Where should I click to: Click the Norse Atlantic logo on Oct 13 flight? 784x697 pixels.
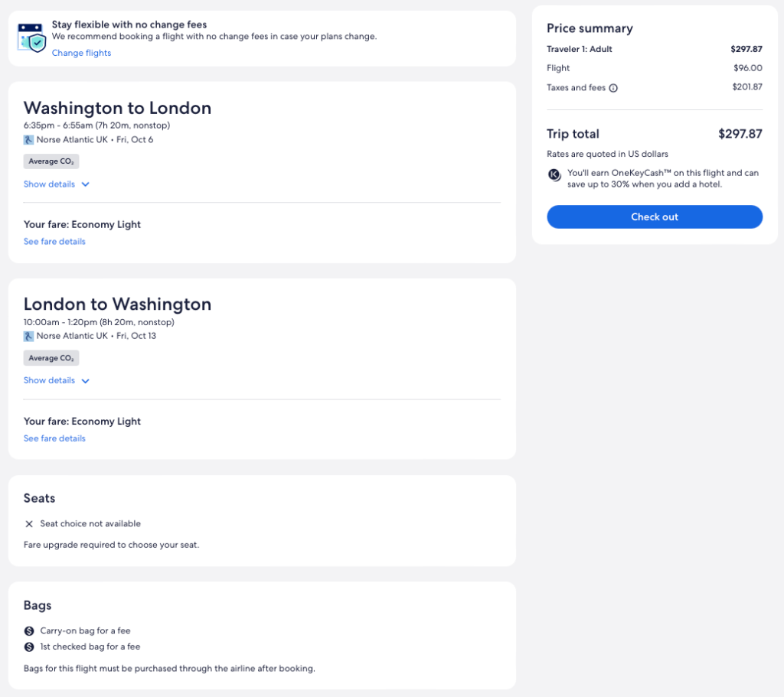click(x=28, y=336)
